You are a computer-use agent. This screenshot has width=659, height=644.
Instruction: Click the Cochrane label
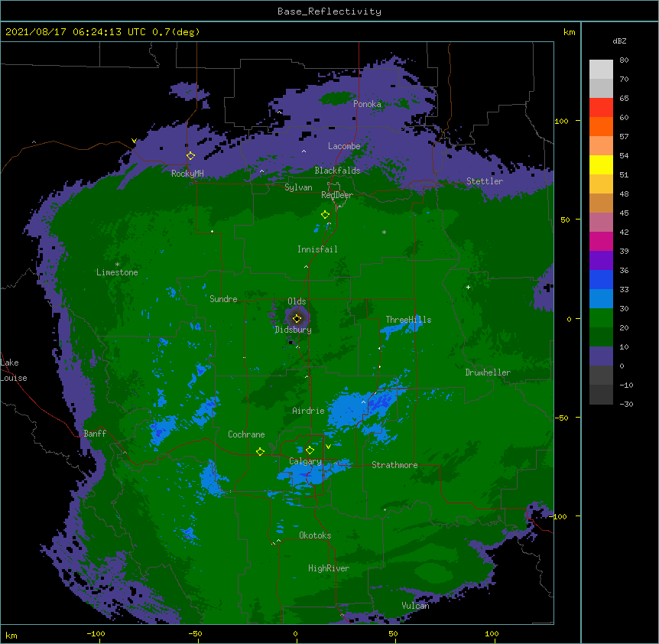pos(246,434)
